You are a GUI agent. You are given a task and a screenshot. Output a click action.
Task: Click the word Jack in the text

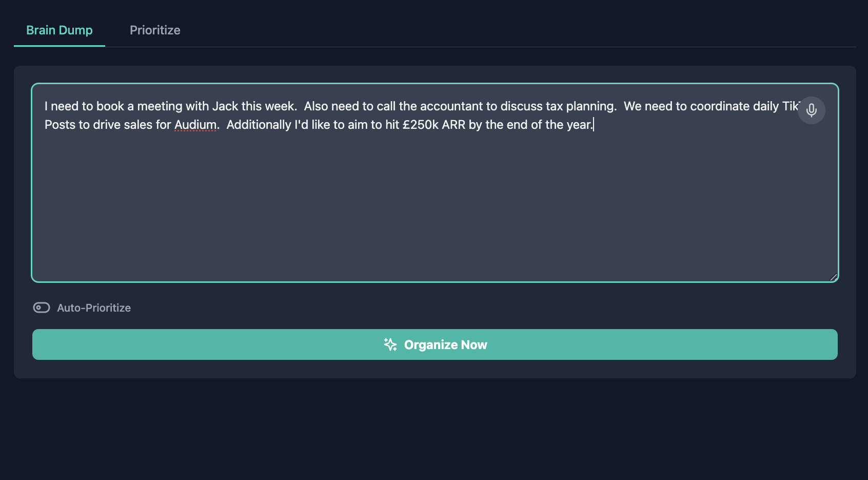(225, 106)
